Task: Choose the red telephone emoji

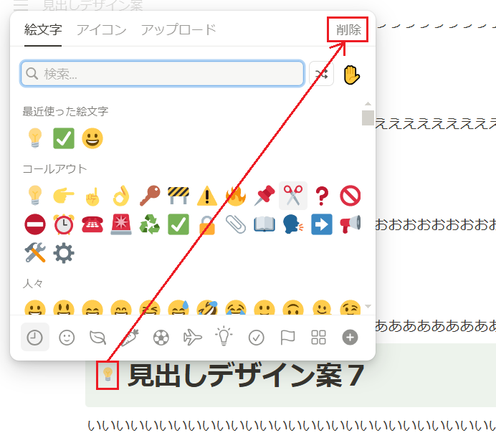Action: pos(92,224)
